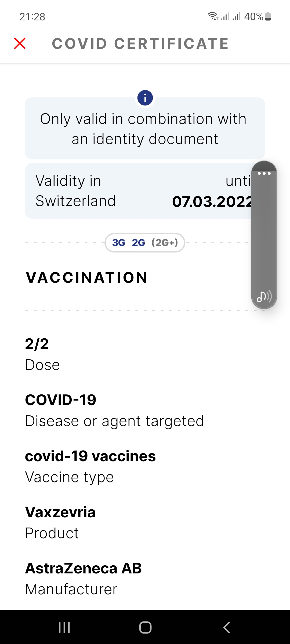This screenshot has height=644, width=290.
Task: Tap the 2G badge label
Action: point(138,243)
